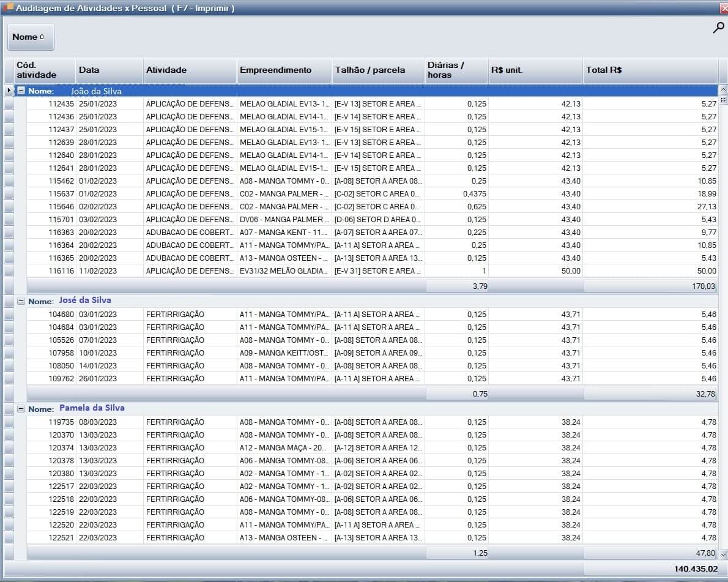728x582 pixels.
Task: Click the application icon in the title bar
Action: tap(8, 7)
